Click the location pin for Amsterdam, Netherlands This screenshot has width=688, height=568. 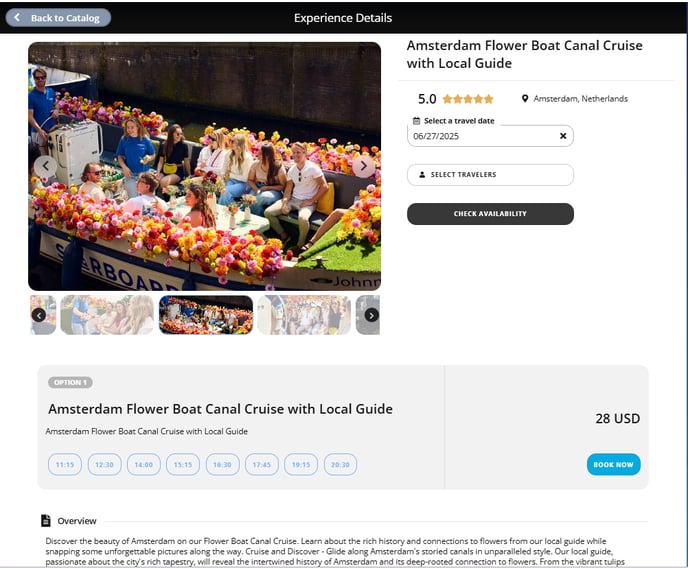[x=525, y=99]
